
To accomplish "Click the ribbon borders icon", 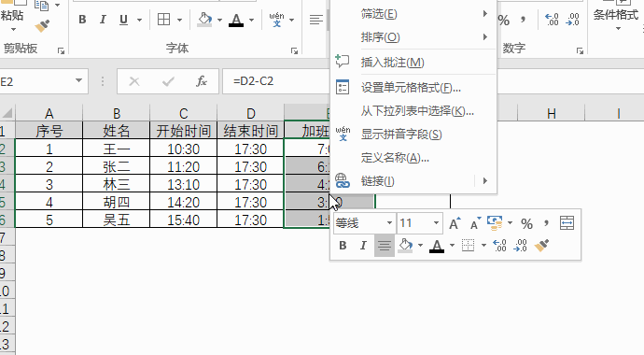I will (x=164, y=20).
